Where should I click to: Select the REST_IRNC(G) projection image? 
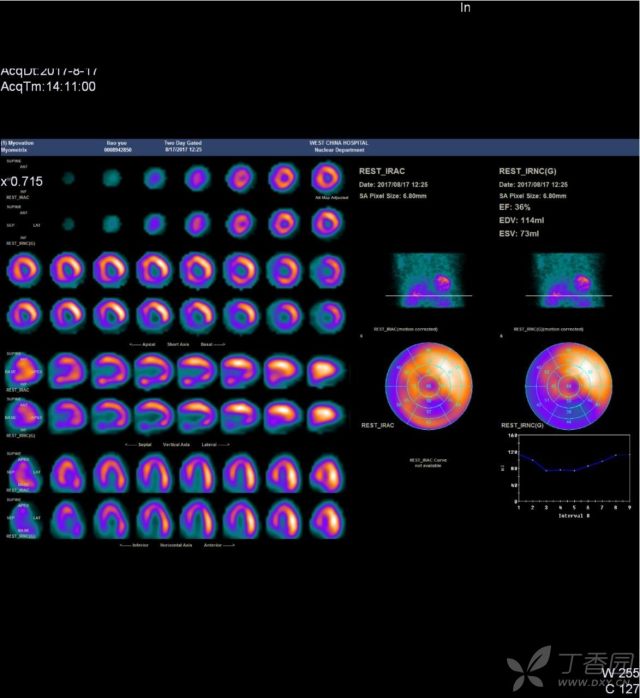pyautogui.click(x=568, y=280)
